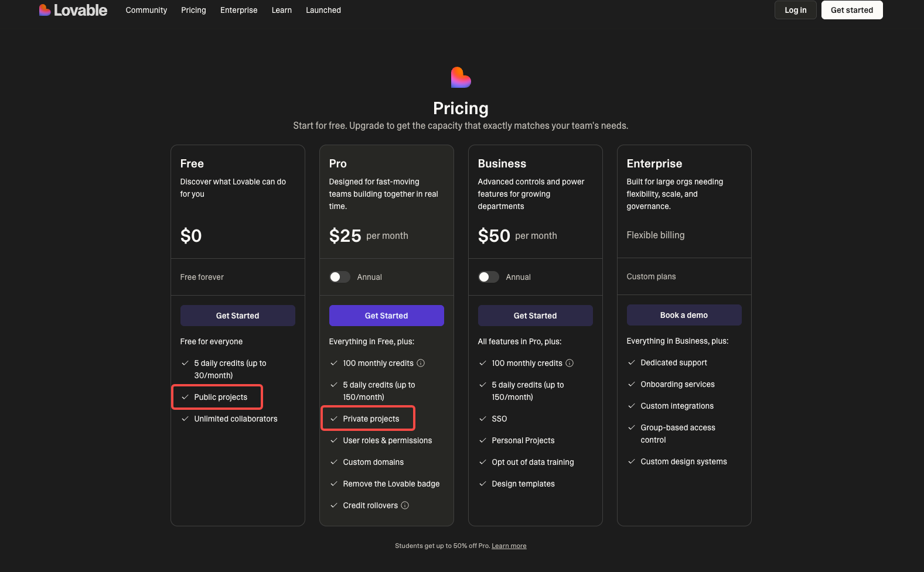Click the Custom plans label
Image resolution: width=924 pixels, height=572 pixels.
coord(652,276)
